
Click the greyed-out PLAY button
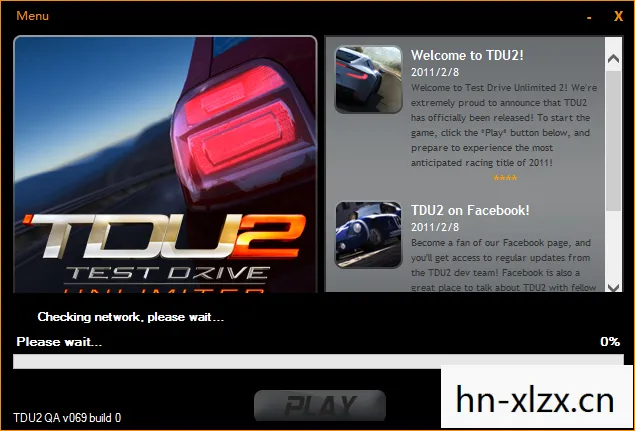click(x=320, y=405)
